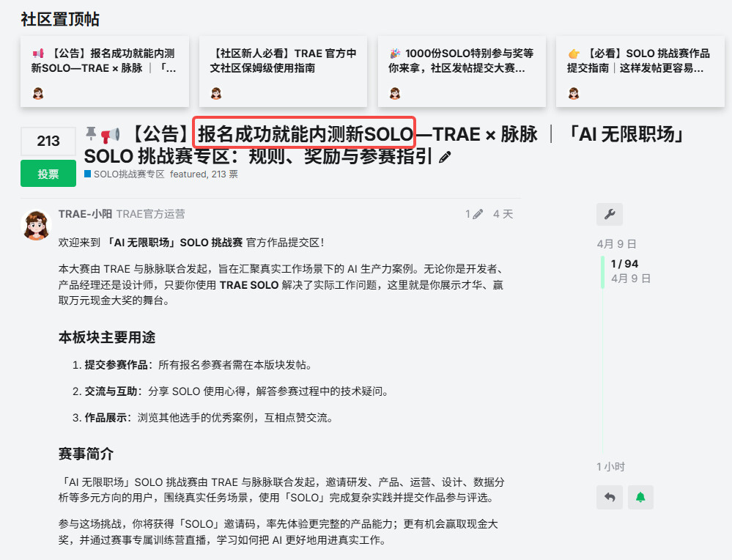Click the avatar on the 社区新人必看 pinned card
The image size is (732, 560).
pos(216,93)
